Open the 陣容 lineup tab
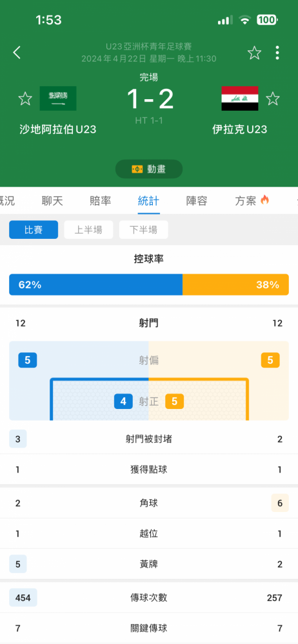Viewport: 298px width, 644px height. 197,201
